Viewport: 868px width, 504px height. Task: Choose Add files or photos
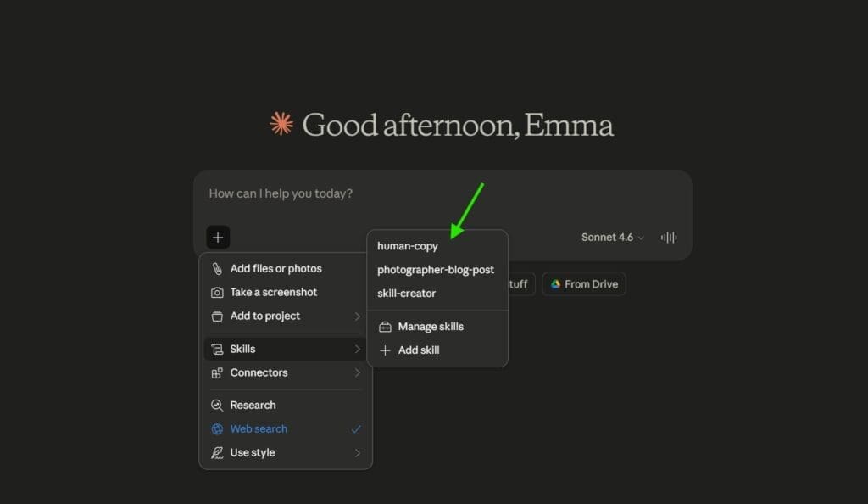(286, 269)
